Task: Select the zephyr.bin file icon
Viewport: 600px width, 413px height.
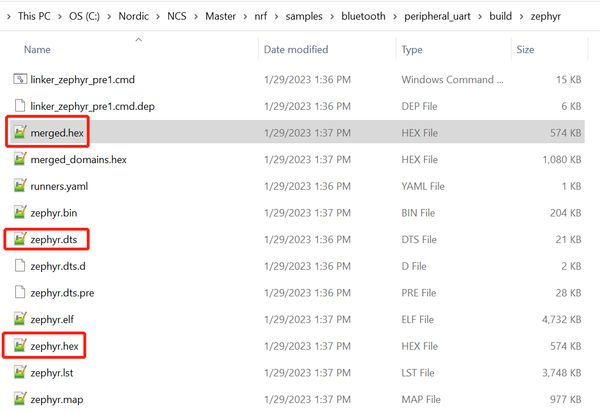Action: (x=20, y=212)
